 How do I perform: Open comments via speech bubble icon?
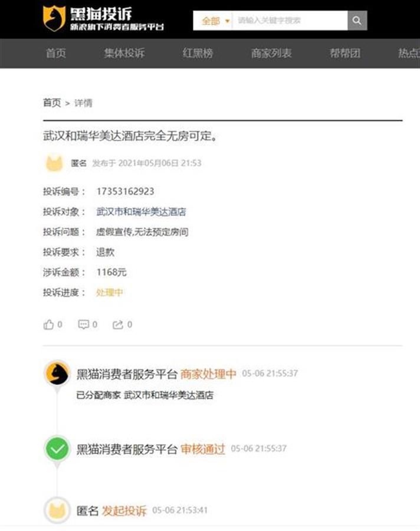click(x=83, y=324)
